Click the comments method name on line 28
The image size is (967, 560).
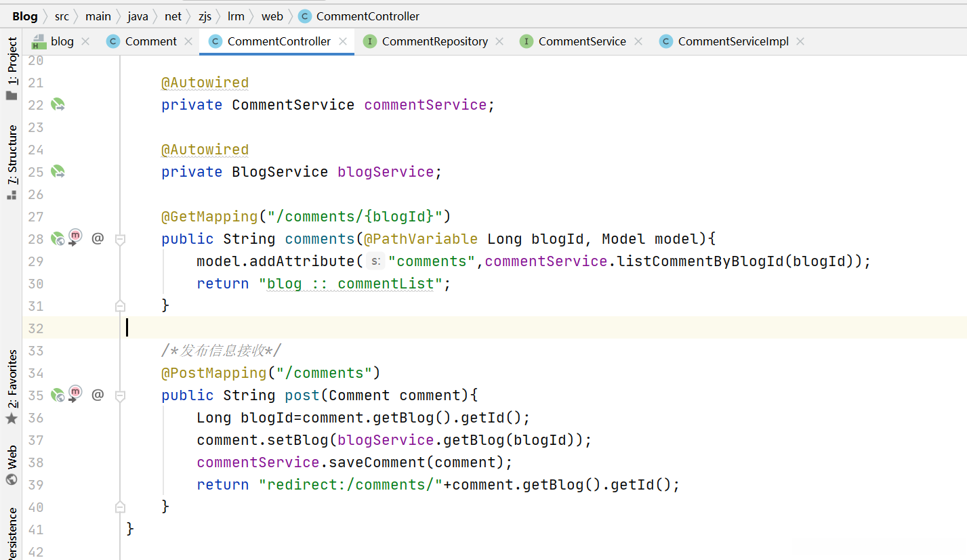[320, 239]
